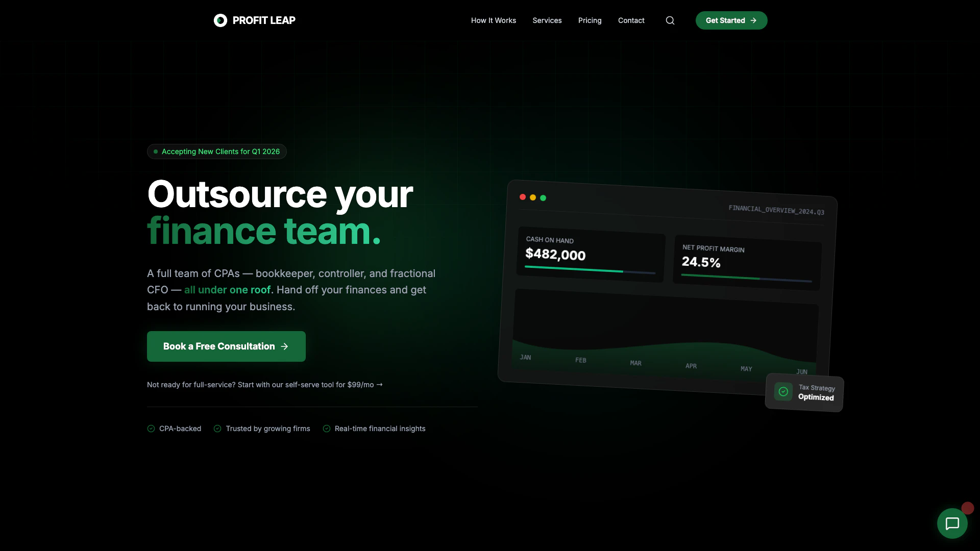Click checkmark beside Real-time financial insights
Image resolution: width=980 pixels, height=551 pixels.
pyautogui.click(x=327, y=429)
